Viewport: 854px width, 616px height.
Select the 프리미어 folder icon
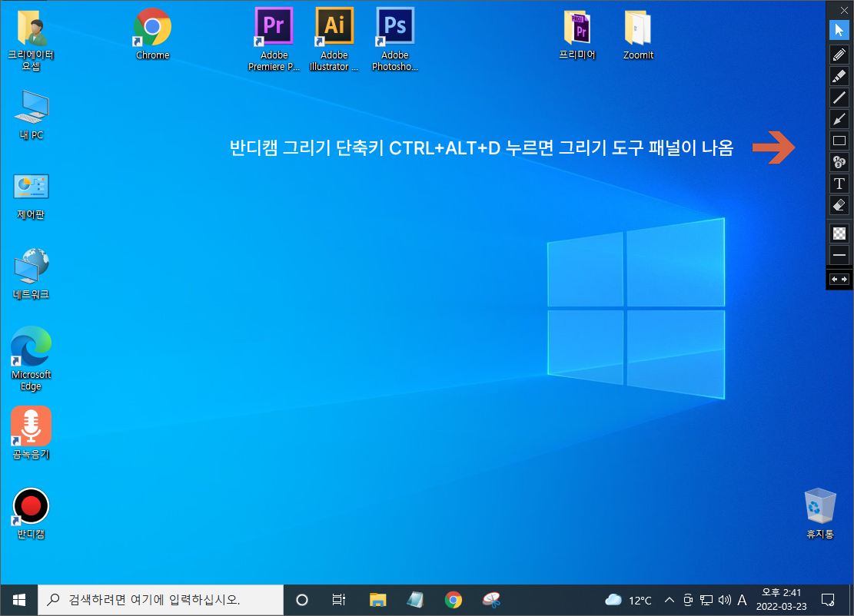click(x=577, y=35)
